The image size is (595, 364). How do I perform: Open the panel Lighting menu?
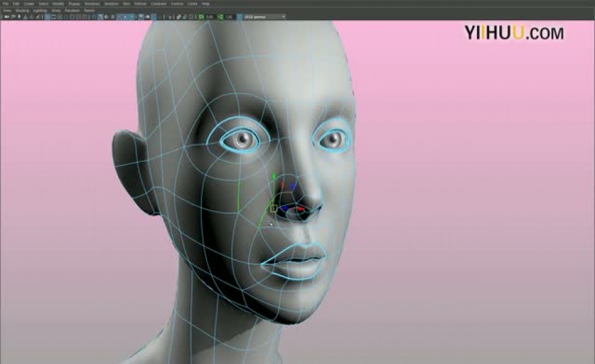(x=40, y=11)
